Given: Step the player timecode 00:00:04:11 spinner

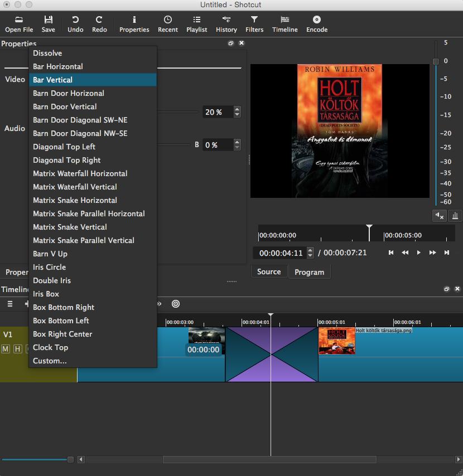Looking at the screenshot, I should 310,252.
